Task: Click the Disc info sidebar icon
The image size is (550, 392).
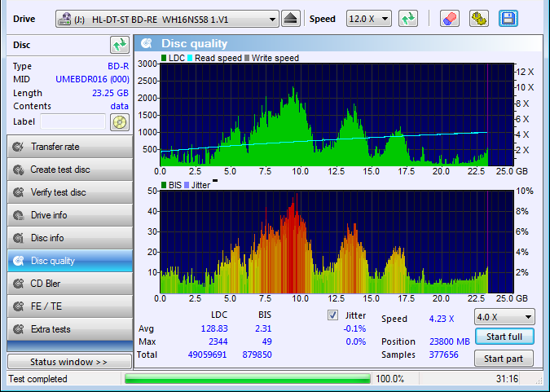Action: [18, 238]
